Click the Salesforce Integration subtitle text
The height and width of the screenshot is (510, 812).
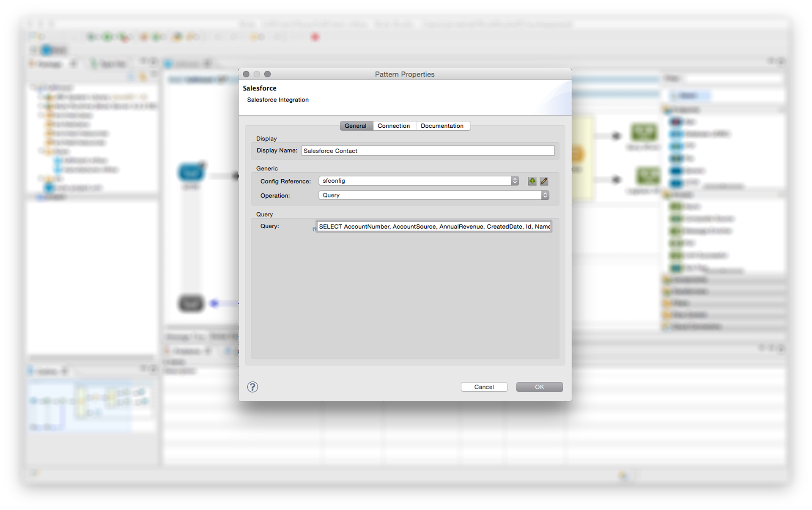point(278,100)
